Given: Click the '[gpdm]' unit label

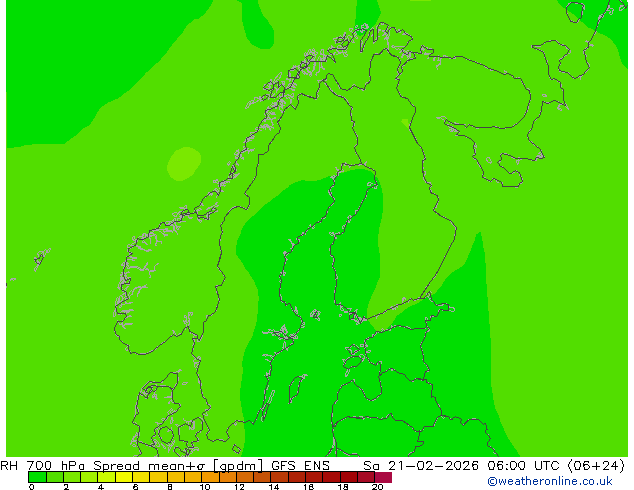Looking at the screenshot, I should click(238, 466).
